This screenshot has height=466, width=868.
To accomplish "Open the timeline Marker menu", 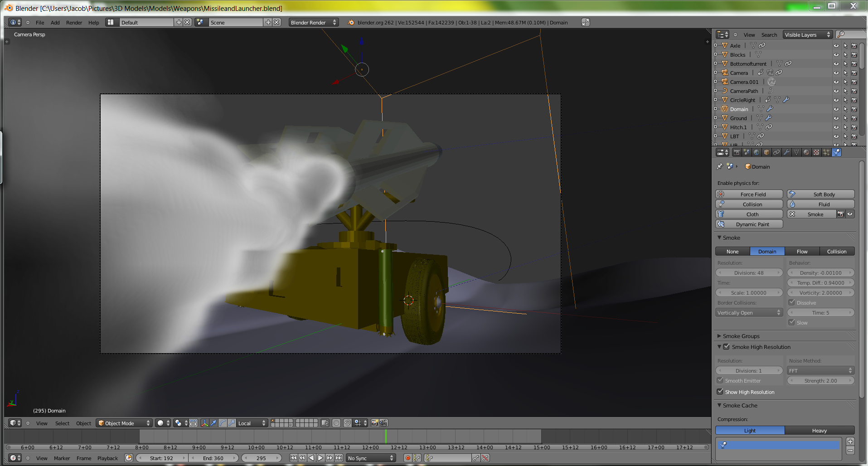I will pyautogui.click(x=62, y=458).
